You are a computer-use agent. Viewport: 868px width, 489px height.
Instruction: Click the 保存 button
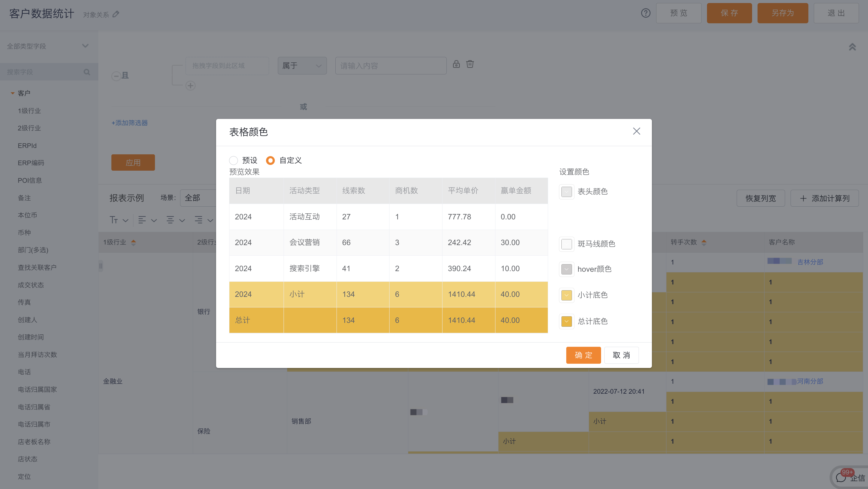pyautogui.click(x=729, y=13)
